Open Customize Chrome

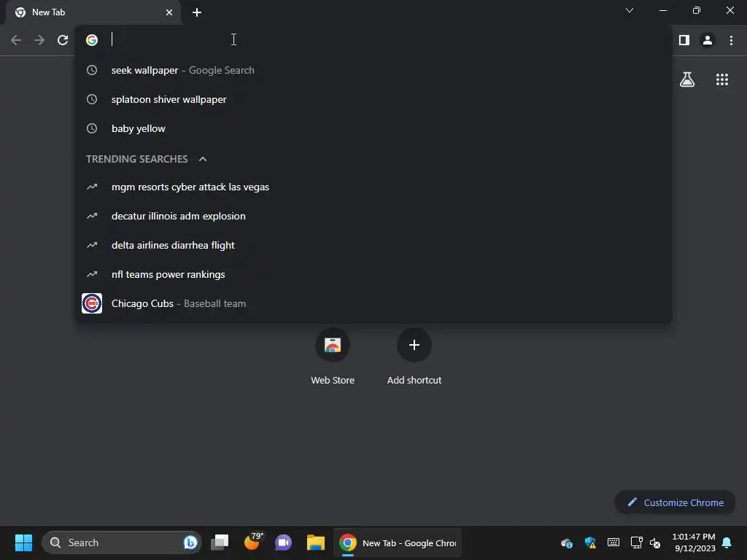[675, 502]
